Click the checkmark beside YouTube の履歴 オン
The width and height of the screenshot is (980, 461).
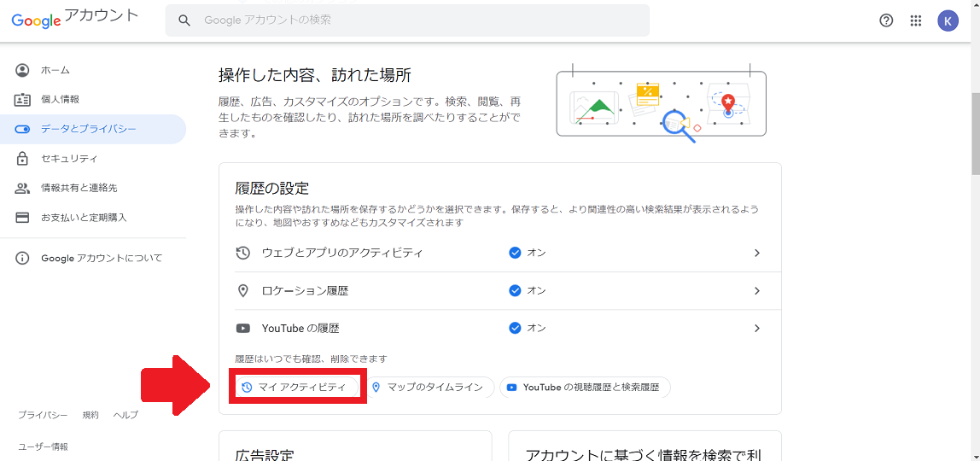pyautogui.click(x=515, y=328)
